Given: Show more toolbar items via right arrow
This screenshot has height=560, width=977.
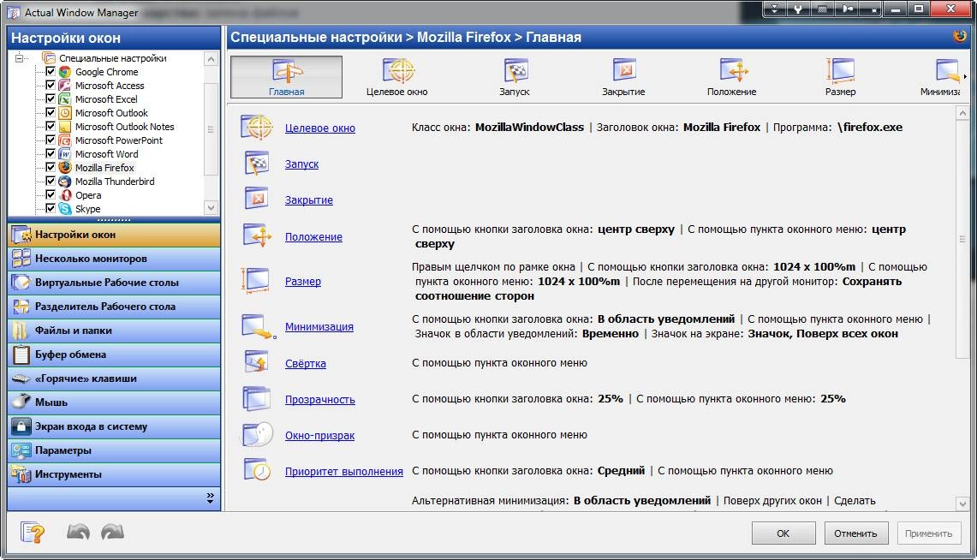Looking at the screenshot, I should 965,76.
